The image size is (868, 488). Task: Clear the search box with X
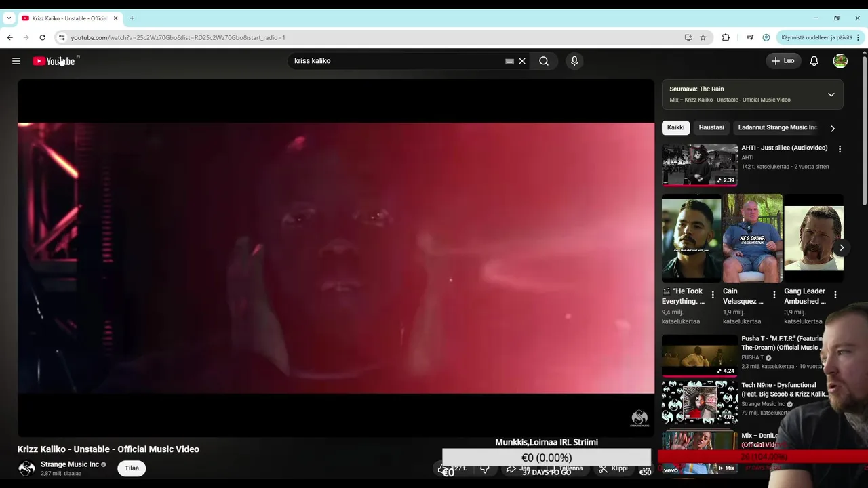coord(522,61)
